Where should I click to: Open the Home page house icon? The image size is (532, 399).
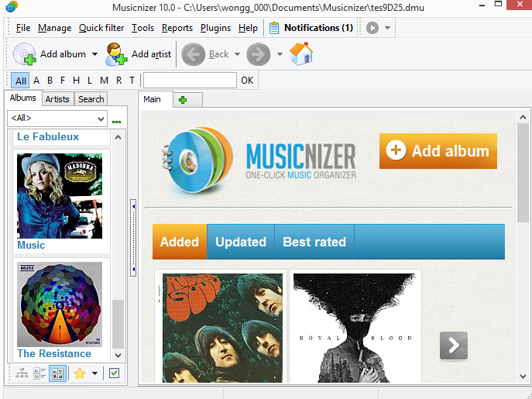(x=301, y=53)
